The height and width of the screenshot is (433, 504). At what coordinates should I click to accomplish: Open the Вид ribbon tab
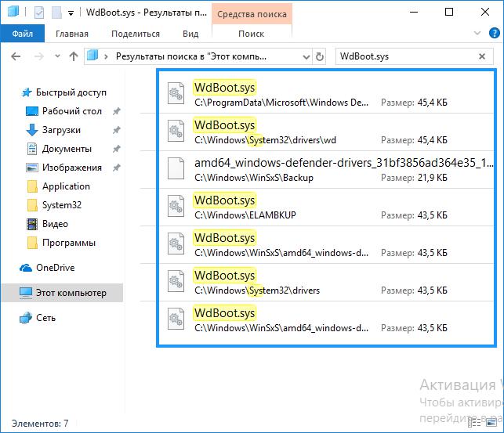point(190,34)
